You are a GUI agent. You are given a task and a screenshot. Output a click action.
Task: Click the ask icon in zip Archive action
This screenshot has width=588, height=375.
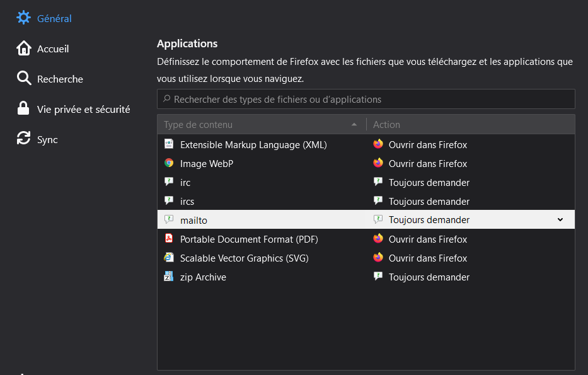378,277
